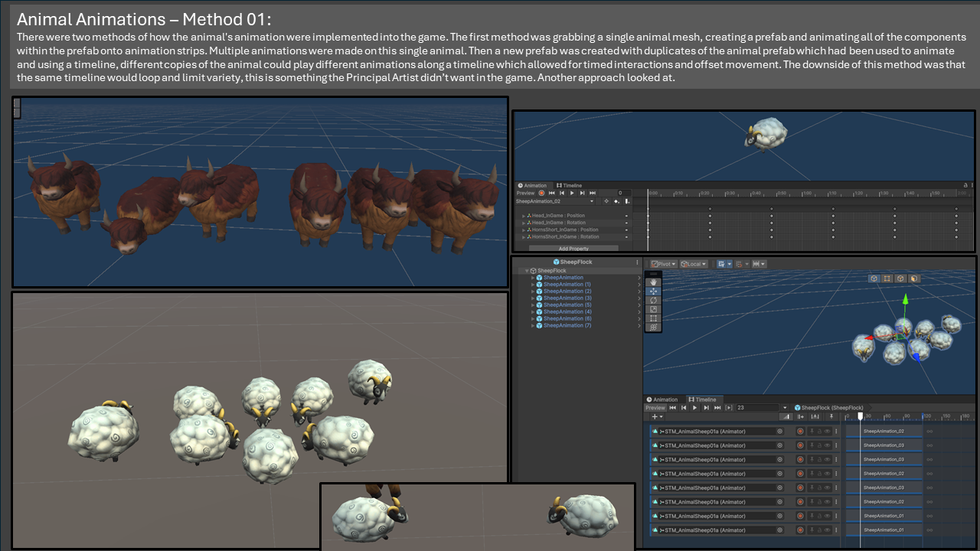This screenshot has height=551, width=980.
Task: Click the frame number field showing 23
Action: (758, 408)
